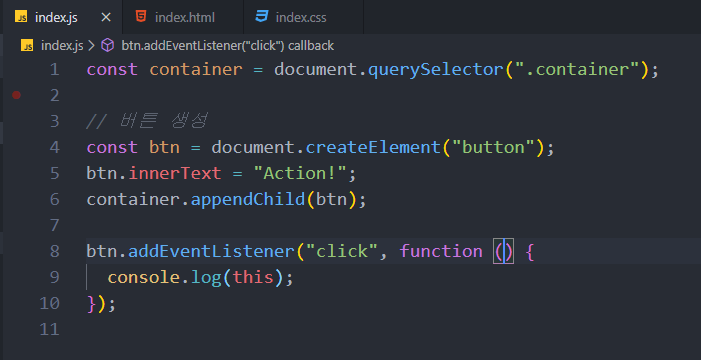Click the createElement call on line 4
The image size is (701, 360).
(x=373, y=147)
